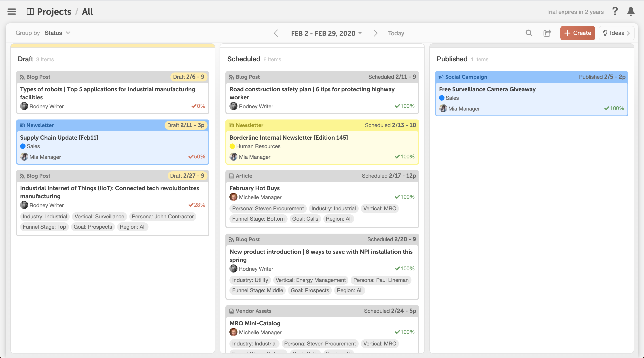Open the MRO Mini-Catalog project
Viewport: 644px width, 358px height.
click(x=255, y=323)
